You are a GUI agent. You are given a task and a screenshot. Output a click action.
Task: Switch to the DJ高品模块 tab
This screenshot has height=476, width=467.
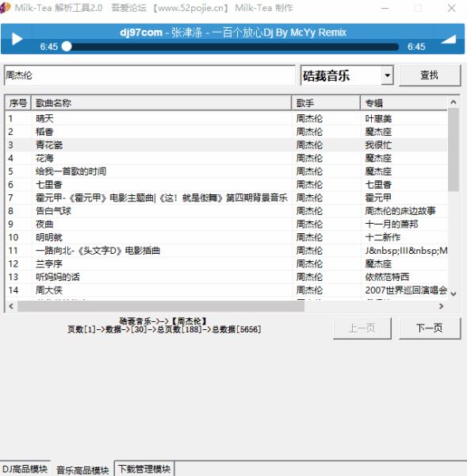[25, 469]
